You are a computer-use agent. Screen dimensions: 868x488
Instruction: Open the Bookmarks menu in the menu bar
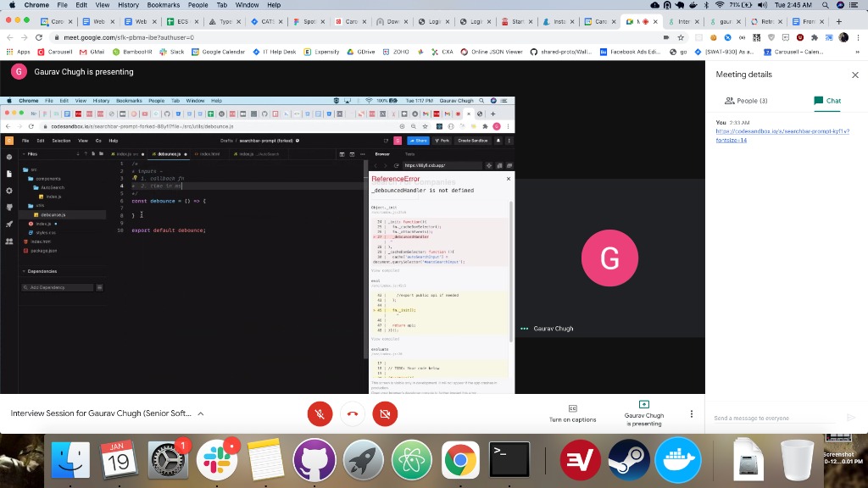coord(161,5)
